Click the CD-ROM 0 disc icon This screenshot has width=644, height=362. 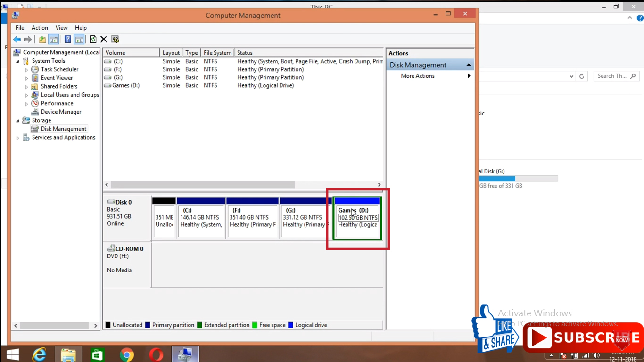[111, 248]
